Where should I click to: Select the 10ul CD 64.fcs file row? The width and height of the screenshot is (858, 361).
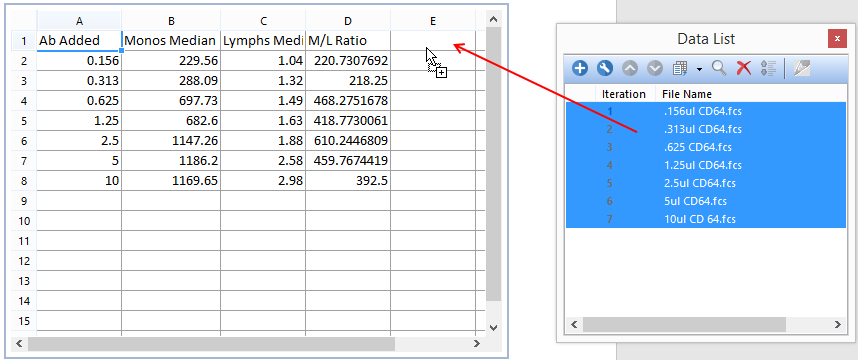coord(706,219)
